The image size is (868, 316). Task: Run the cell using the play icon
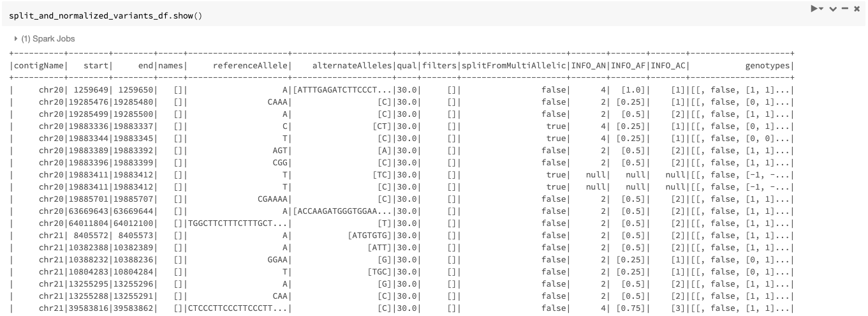[x=814, y=9]
